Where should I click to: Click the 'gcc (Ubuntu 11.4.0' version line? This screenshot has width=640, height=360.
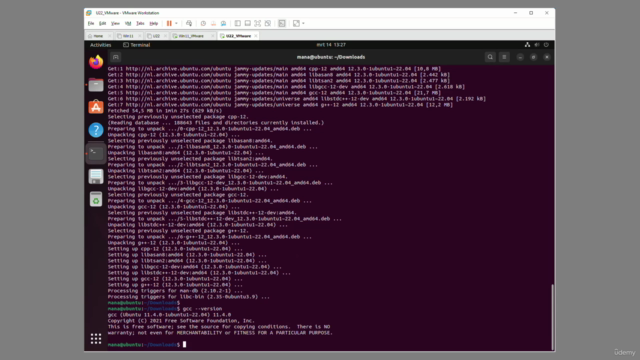(x=169, y=315)
